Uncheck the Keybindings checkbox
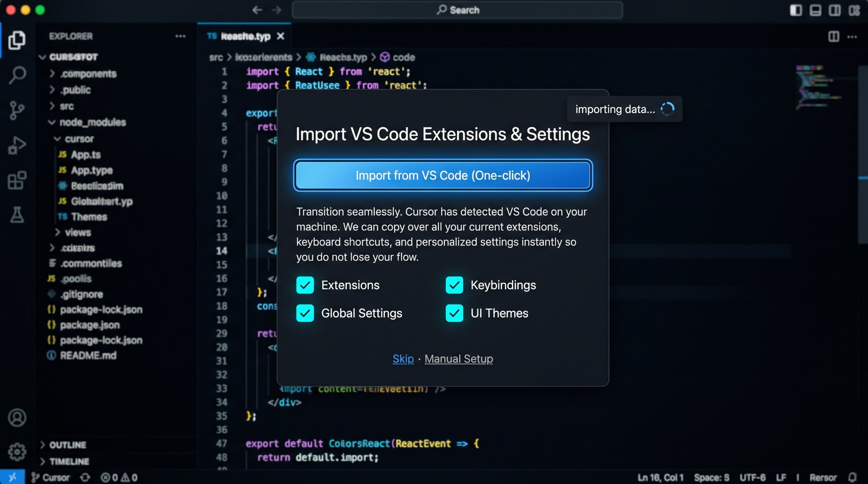Viewport: 868px width, 484px height. [x=454, y=285]
